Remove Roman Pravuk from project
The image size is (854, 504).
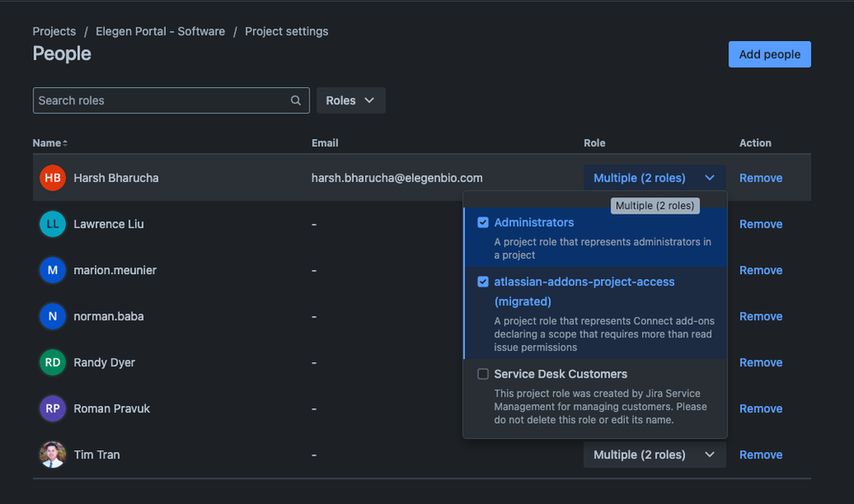761,408
